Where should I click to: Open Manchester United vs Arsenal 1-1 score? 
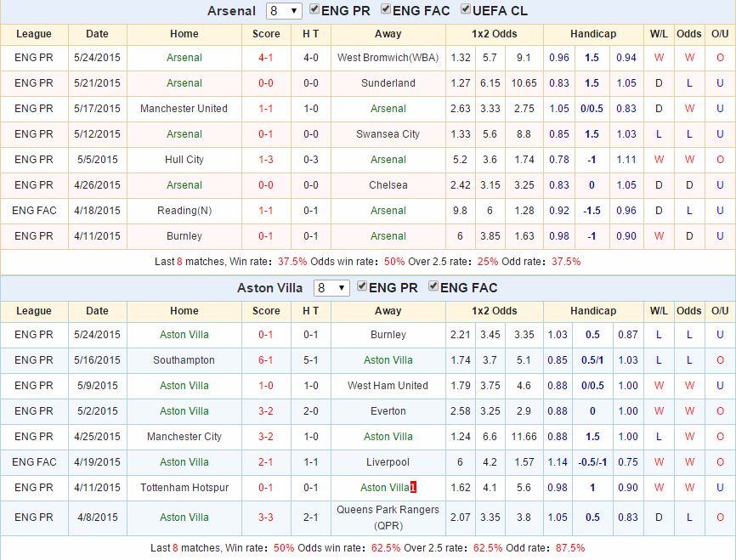(266, 109)
